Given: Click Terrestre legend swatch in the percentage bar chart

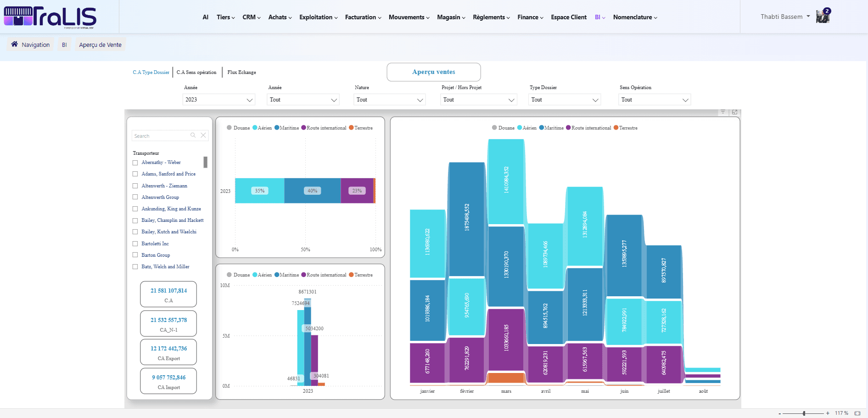Looking at the screenshot, I should (x=351, y=128).
